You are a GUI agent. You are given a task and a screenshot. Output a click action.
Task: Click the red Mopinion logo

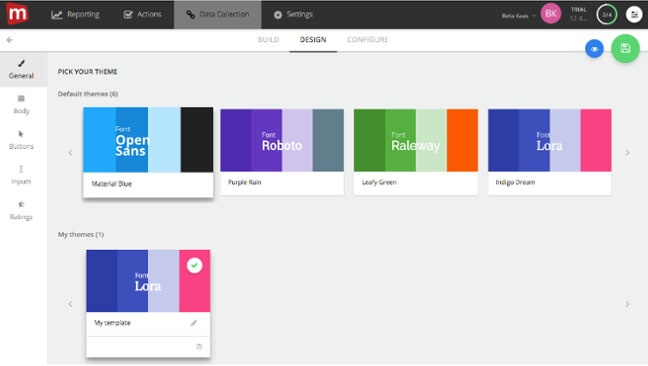click(x=17, y=14)
